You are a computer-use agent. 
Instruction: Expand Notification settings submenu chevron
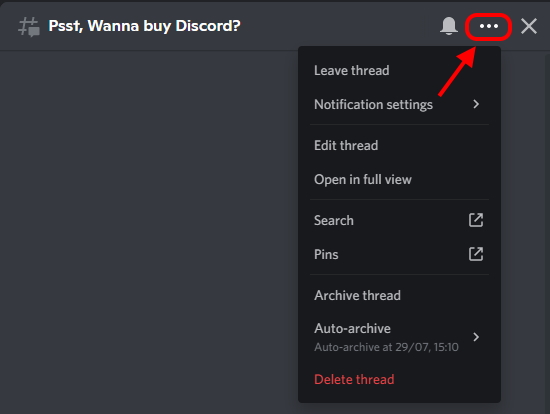[476, 104]
